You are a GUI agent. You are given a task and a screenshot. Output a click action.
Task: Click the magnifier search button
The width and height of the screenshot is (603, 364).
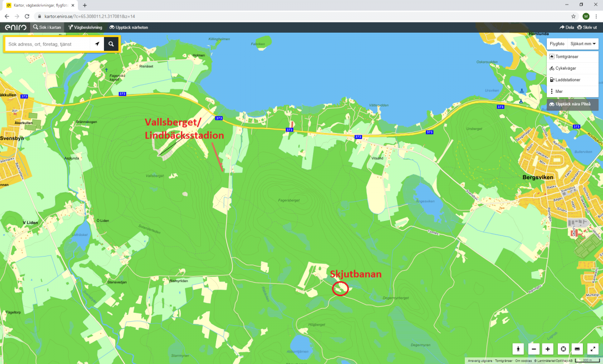[x=111, y=44]
